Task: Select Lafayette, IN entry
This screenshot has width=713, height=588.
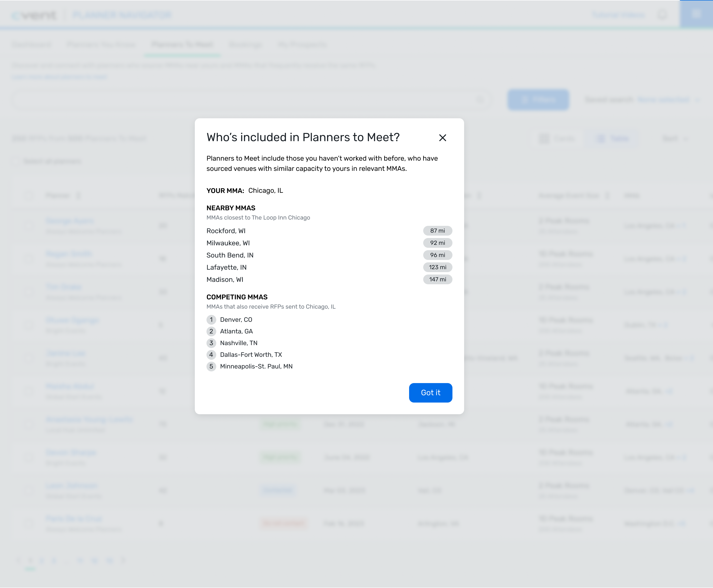Action: (x=226, y=267)
